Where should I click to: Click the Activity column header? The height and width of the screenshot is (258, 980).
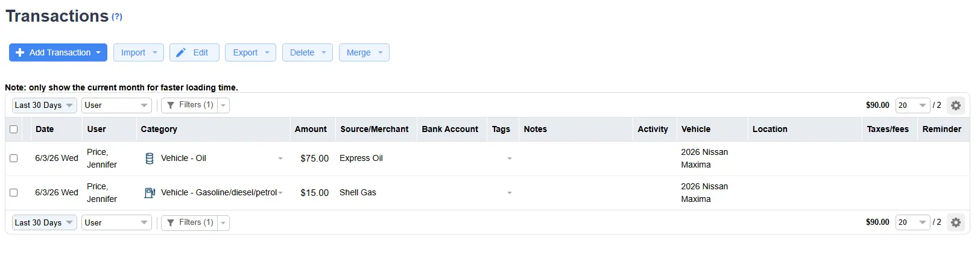pos(653,129)
